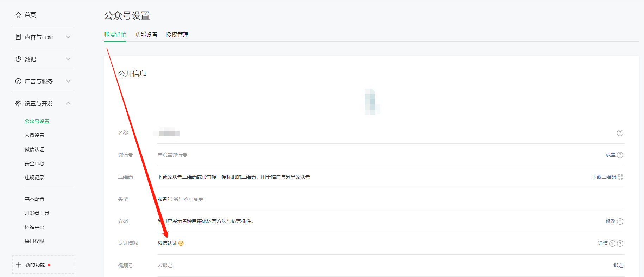
Task: Click the home icon beside 首页
Action: (18, 15)
